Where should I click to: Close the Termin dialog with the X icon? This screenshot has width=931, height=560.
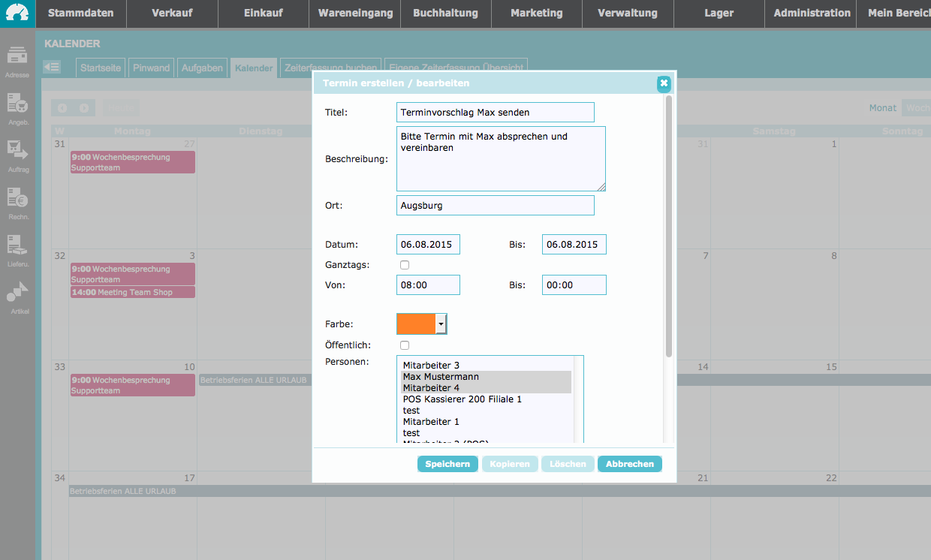click(664, 83)
